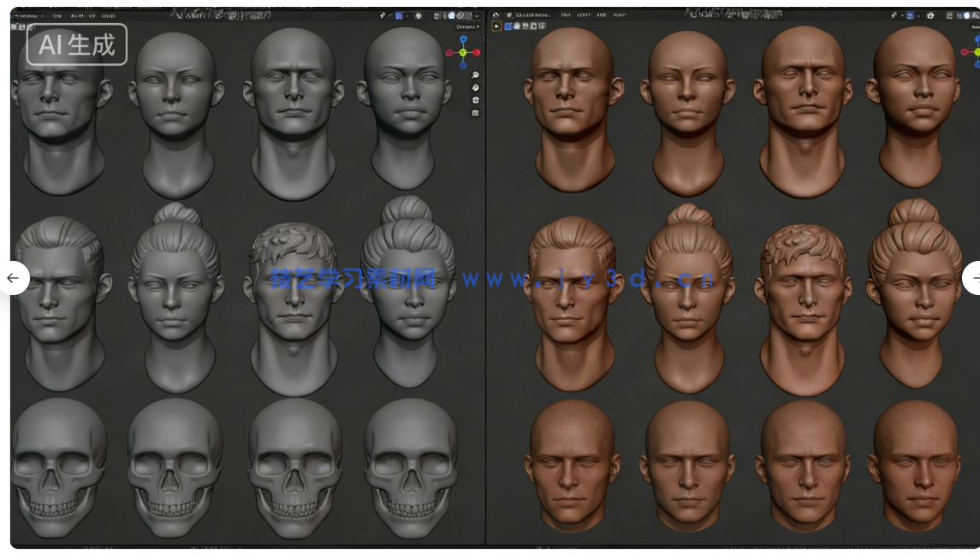
Task: Click the previous arrow on the left screen edge
Action: pyautogui.click(x=12, y=278)
